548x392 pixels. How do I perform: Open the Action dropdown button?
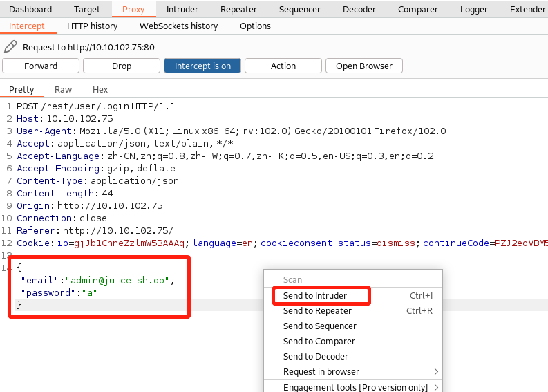[283, 66]
